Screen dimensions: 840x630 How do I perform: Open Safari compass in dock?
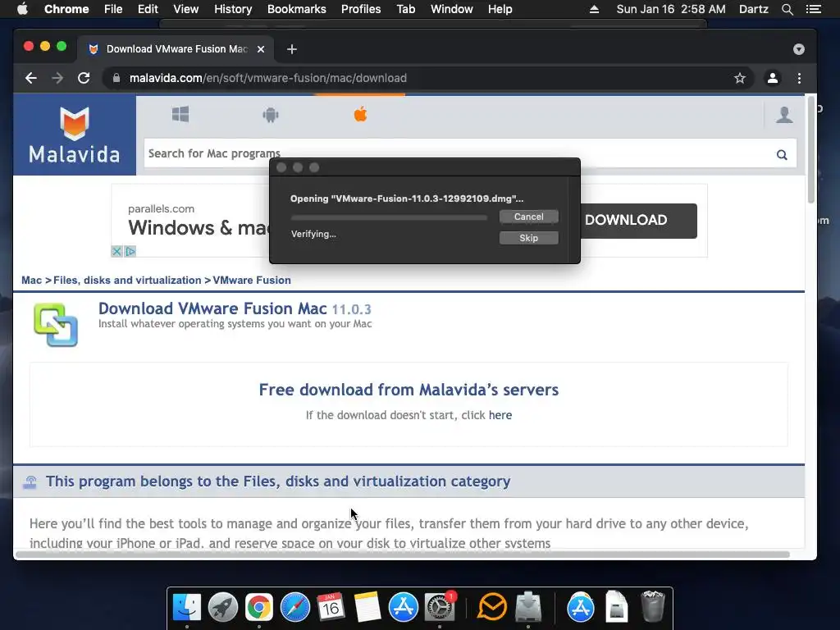point(295,607)
